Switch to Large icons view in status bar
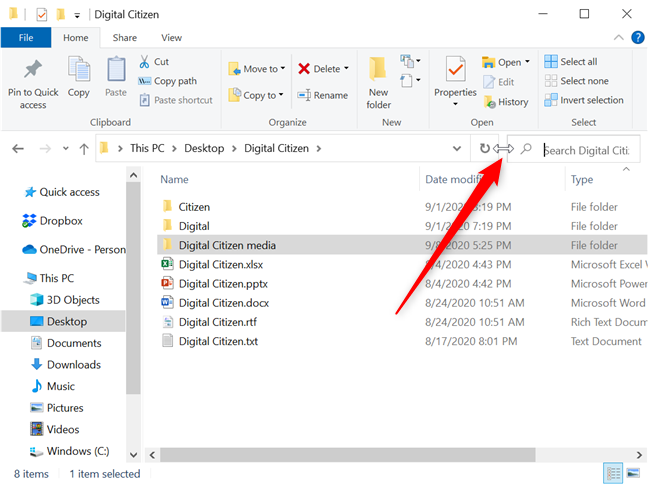The width and height of the screenshot is (648, 484). click(x=633, y=473)
